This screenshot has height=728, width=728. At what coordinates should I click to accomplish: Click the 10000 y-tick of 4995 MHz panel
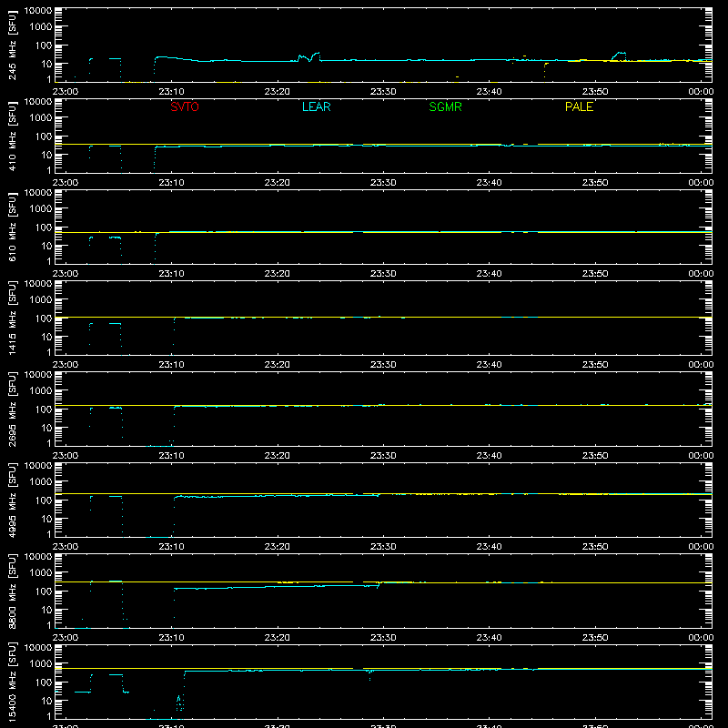pos(38,466)
